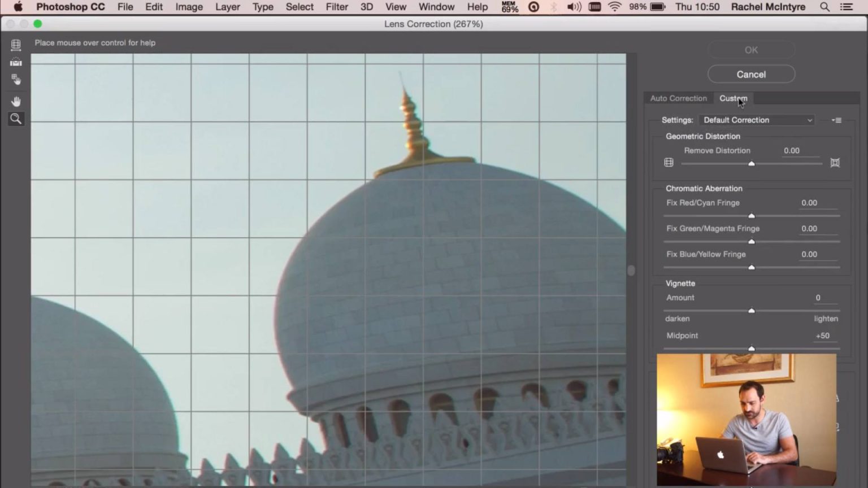Select the Move Grid tool

tap(16, 79)
